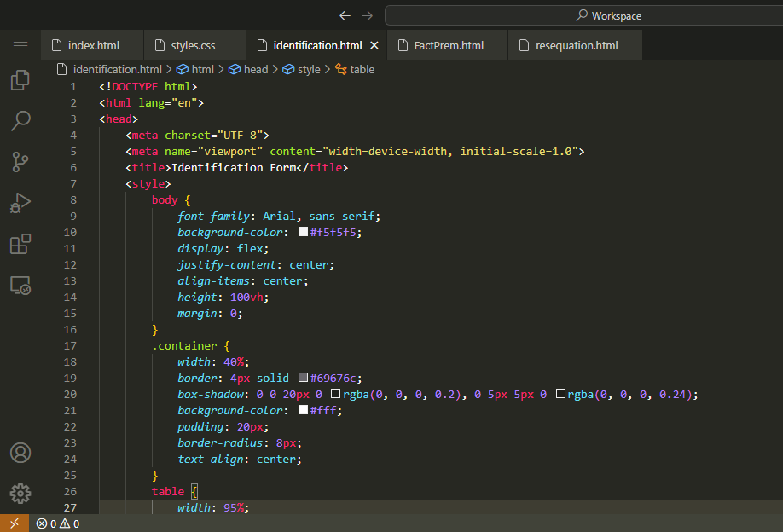783x532 pixels.
Task: Expand the head breadcrumb dropdown
Action: pos(255,69)
